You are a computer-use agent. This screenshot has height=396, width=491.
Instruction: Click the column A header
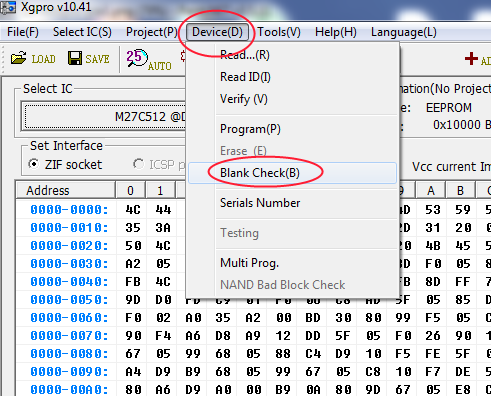point(431,190)
